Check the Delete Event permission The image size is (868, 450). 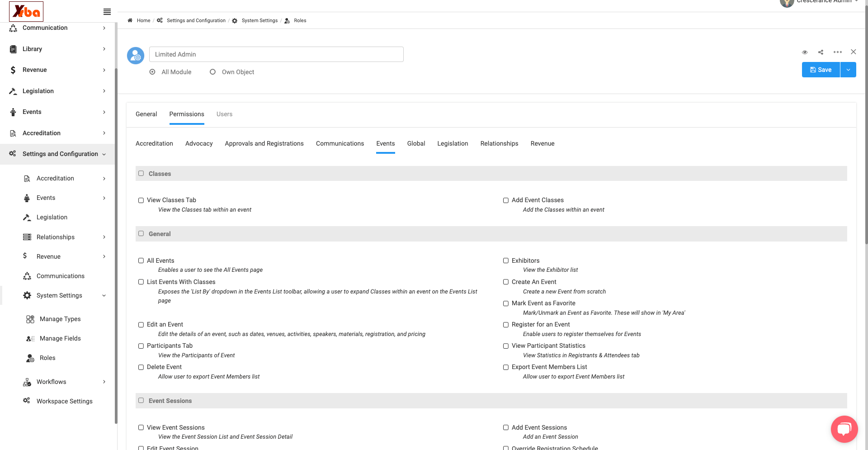coord(141,367)
